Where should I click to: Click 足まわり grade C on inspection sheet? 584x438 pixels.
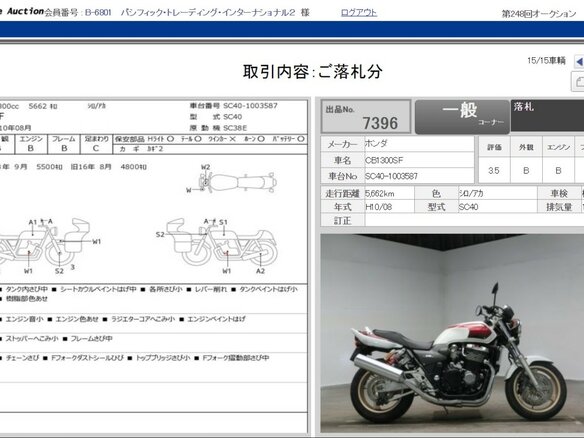coord(96,148)
